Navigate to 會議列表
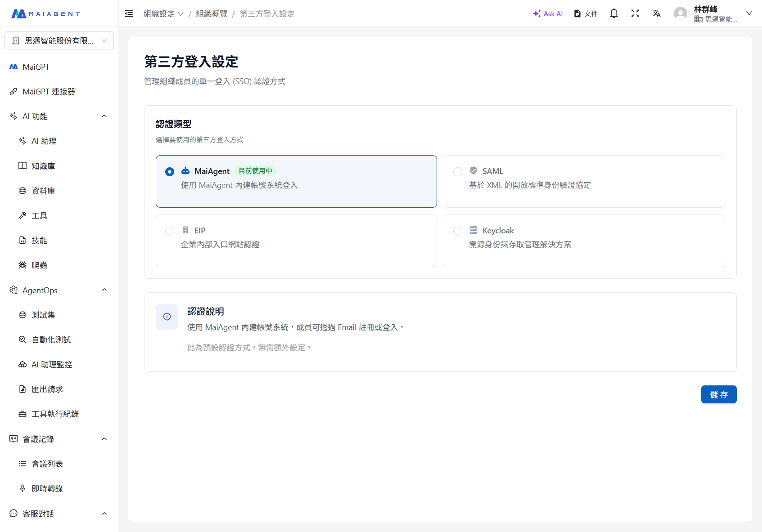 point(47,464)
